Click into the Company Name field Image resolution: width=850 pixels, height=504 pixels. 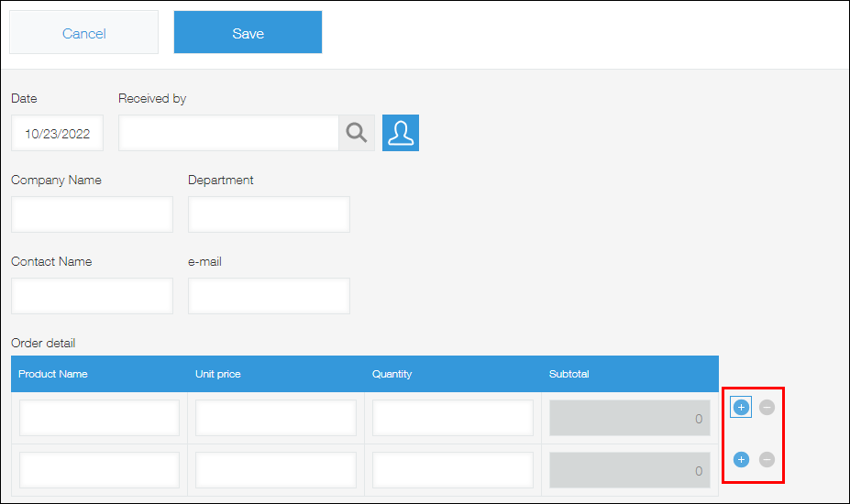[92, 214]
